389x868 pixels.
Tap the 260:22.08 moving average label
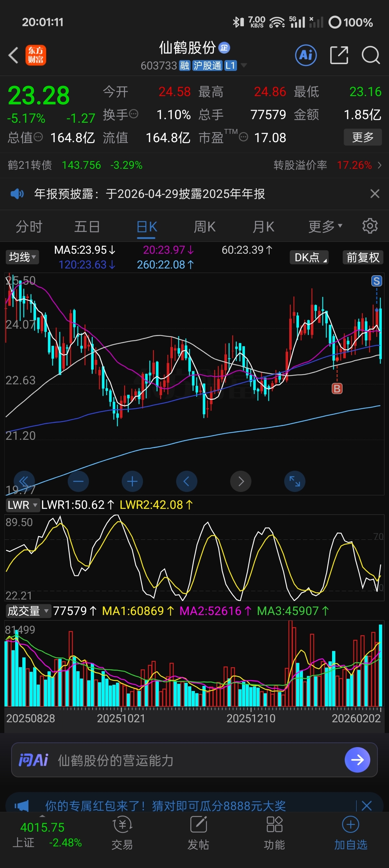tap(165, 265)
